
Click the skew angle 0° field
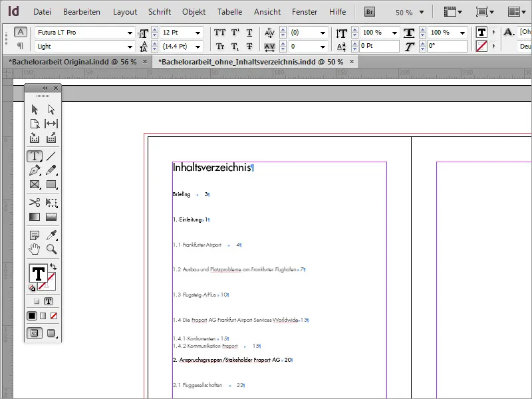coord(447,46)
